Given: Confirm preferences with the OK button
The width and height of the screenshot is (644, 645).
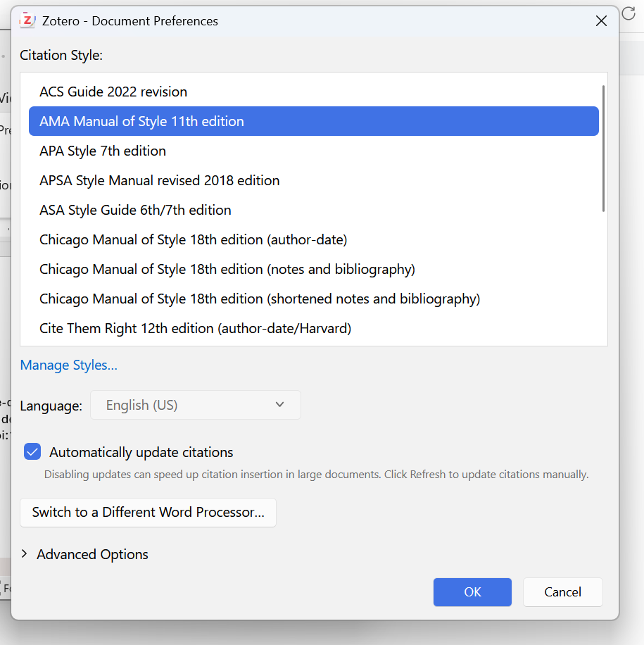Looking at the screenshot, I should tap(472, 592).
